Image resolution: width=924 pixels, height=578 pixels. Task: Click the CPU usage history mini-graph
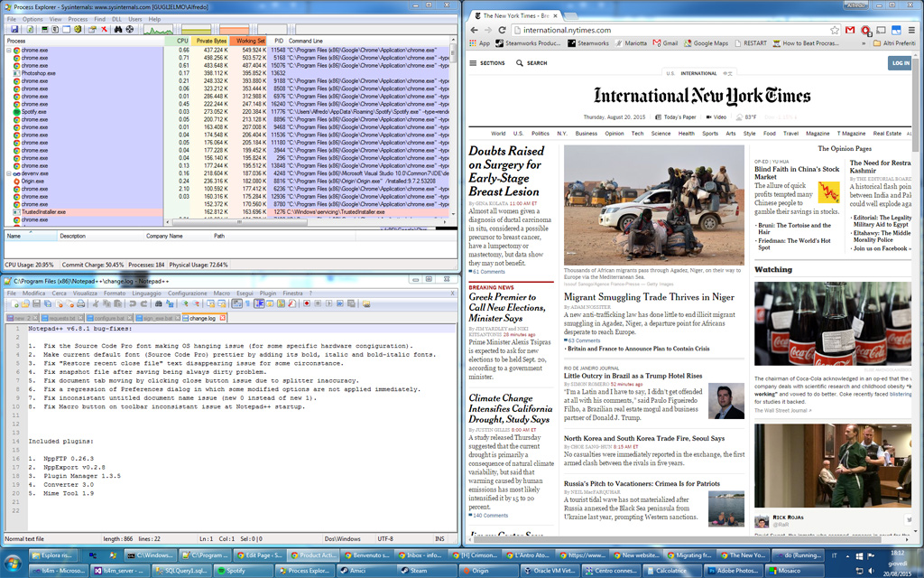[158, 29]
